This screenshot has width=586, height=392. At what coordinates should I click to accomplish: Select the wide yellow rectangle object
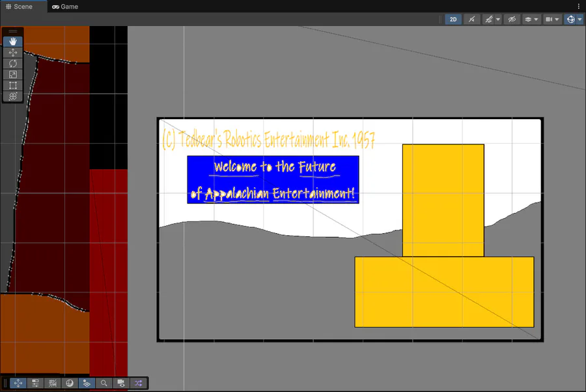click(444, 292)
